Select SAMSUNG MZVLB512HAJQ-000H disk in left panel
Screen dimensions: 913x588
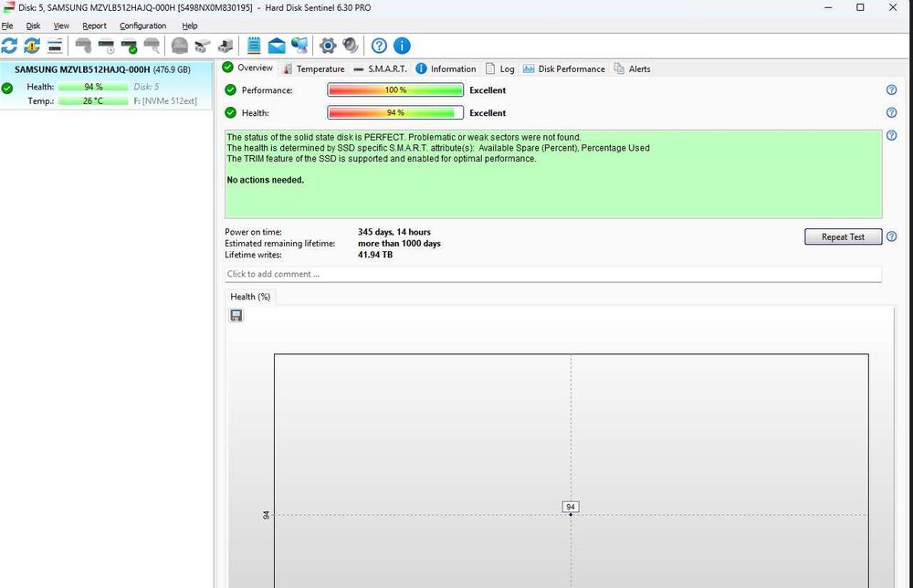coord(107,84)
